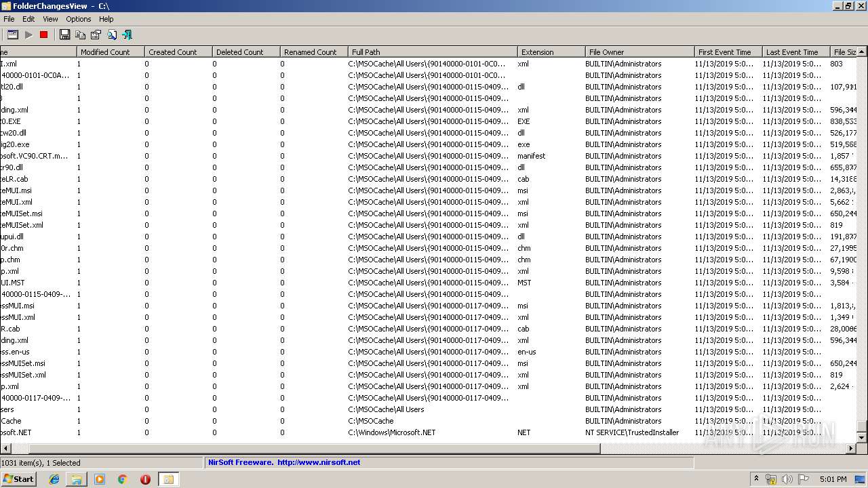Sort by the Deleted Count column header
Viewport: 868px width, 488px height.
[246, 52]
